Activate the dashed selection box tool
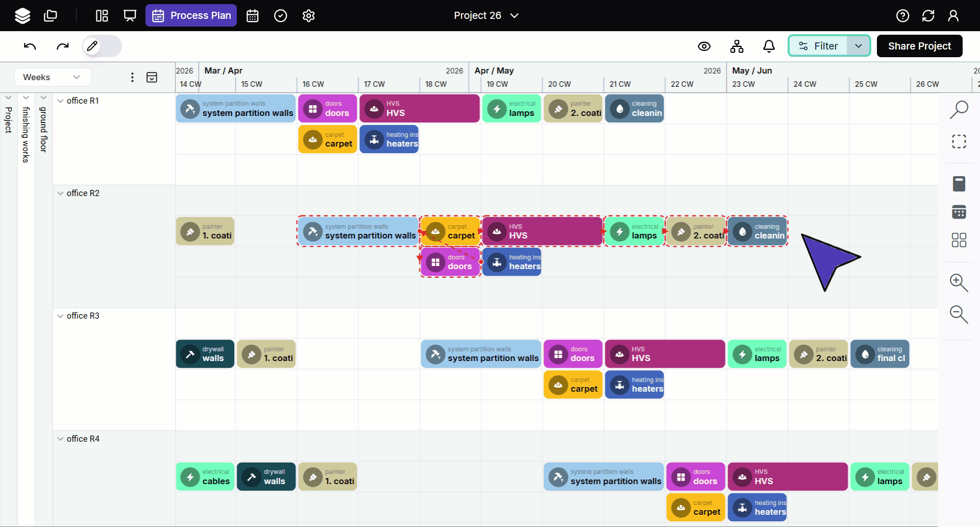Screen dimensions: 980x527 [959, 141]
